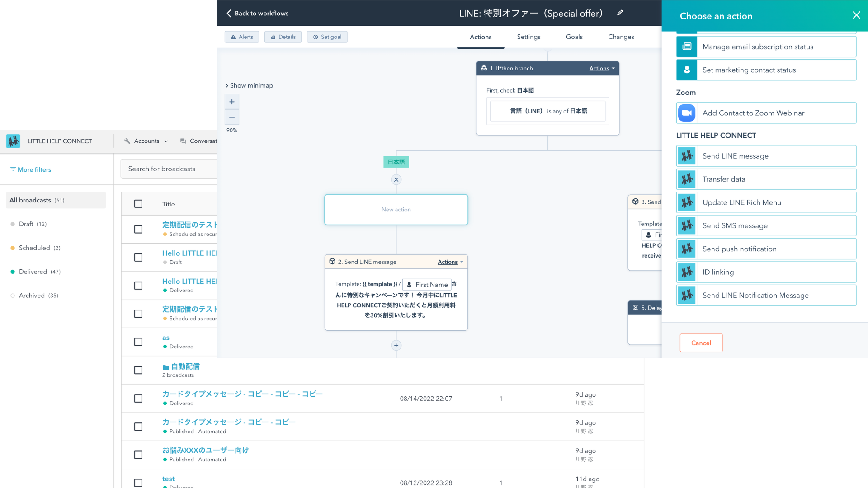The image size is (868, 488).
Task: Open the Goals tab
Action: pos(574,37)
